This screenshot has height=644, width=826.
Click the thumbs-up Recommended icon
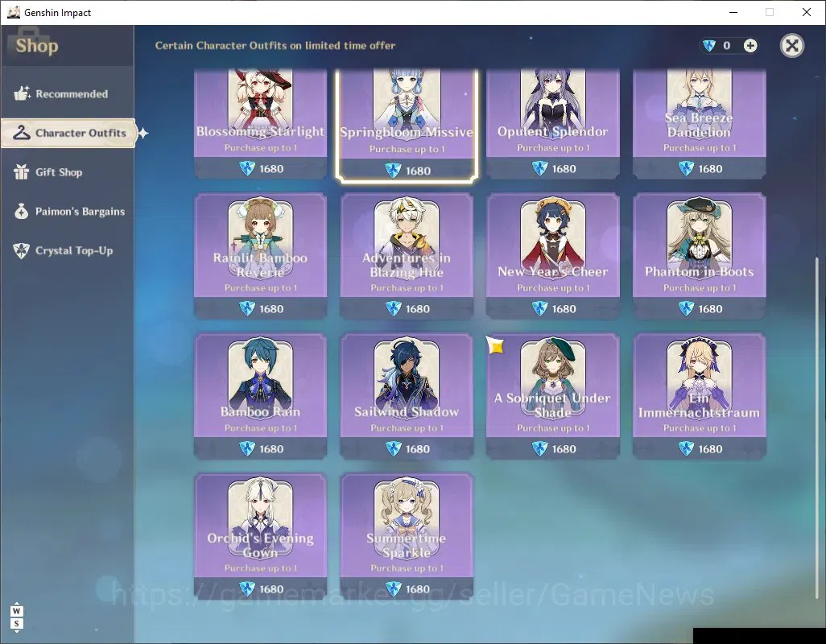point(22,93)
